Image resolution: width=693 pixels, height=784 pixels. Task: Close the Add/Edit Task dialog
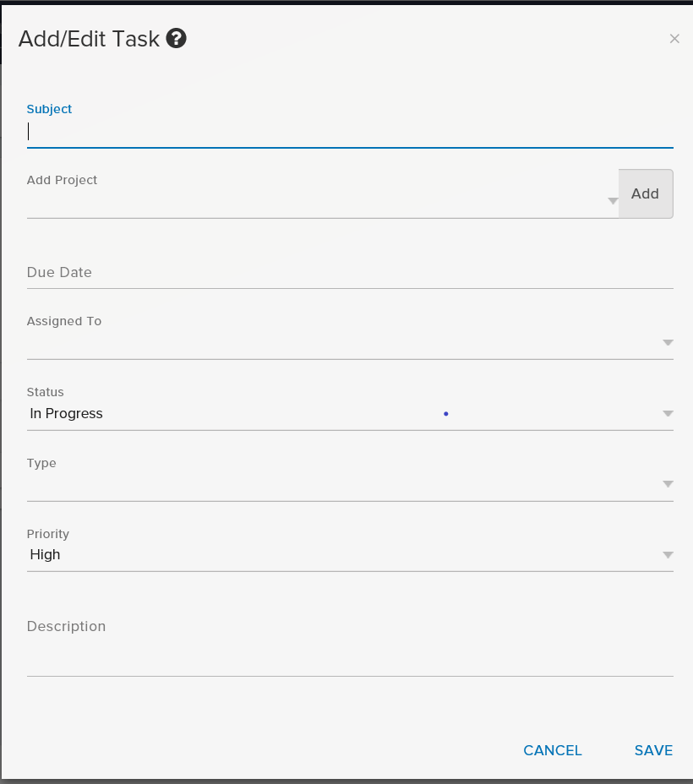click(674, 39)
